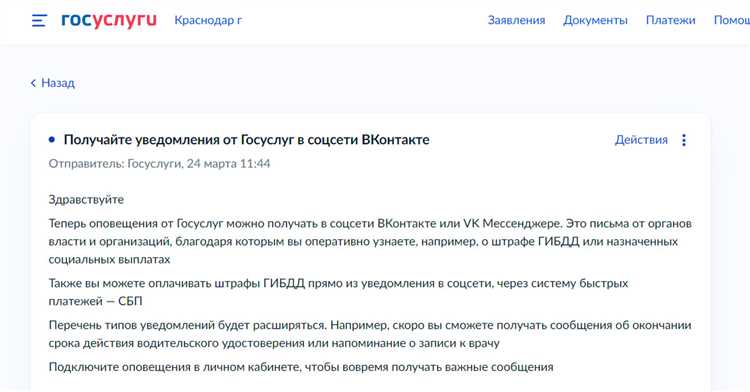The height and width of the screenshot is (392, 750).
Task: Change the location Краснодар г
Action: (x=208, y=20)
